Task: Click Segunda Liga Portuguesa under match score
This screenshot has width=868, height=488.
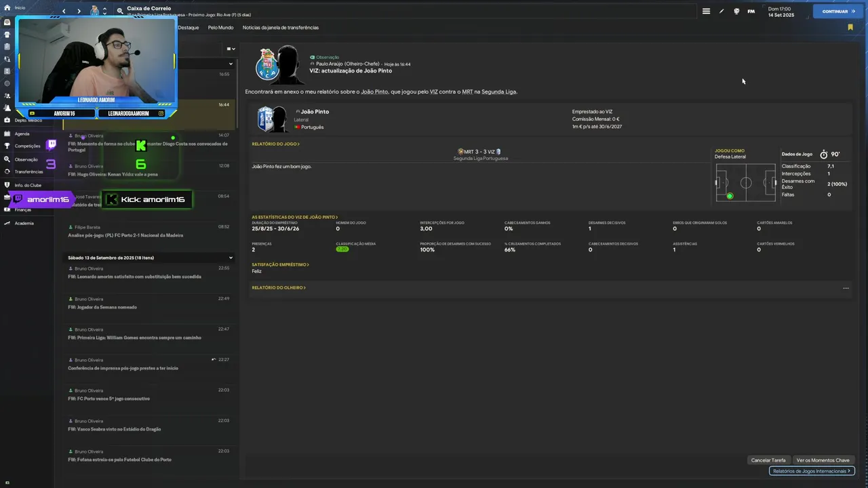Action: pos(481,159)
